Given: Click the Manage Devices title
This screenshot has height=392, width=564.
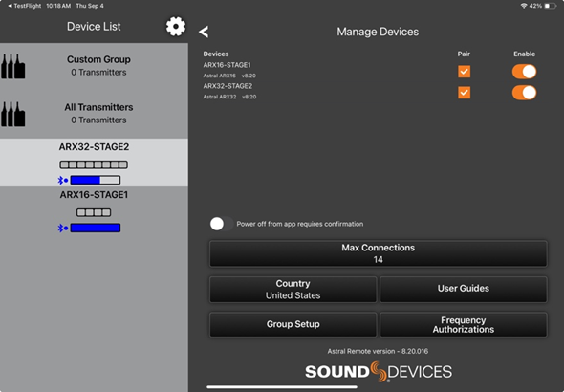Looking at the screenshot, I should pos(378,32).
